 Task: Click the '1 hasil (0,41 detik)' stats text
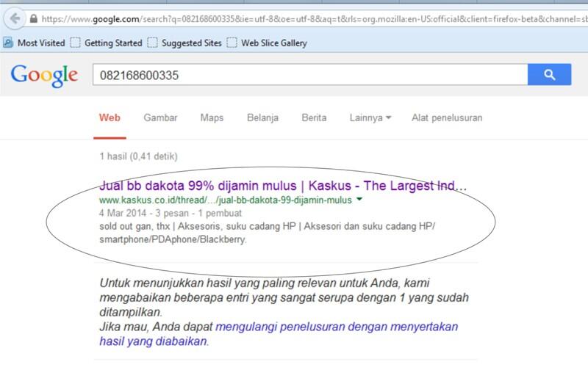coord(138,156)
